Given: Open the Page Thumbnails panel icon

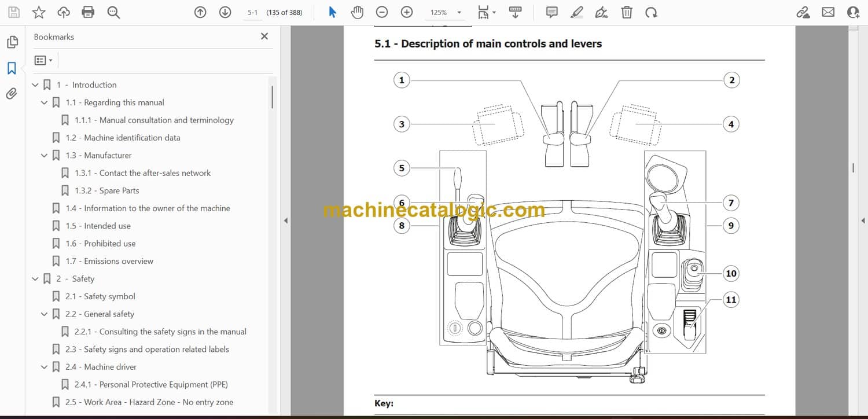Looking at the screenshot, I should (12, 42).
